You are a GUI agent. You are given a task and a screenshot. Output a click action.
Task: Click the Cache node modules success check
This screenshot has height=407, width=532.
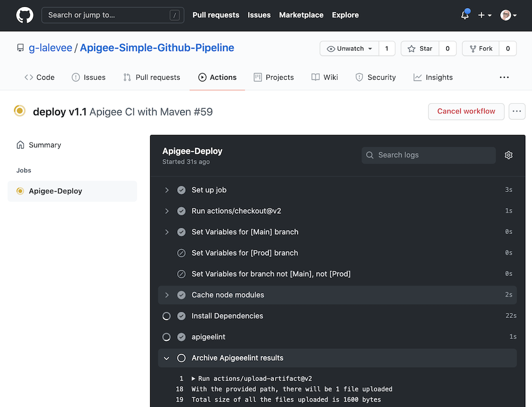click(x=181, y=295)
